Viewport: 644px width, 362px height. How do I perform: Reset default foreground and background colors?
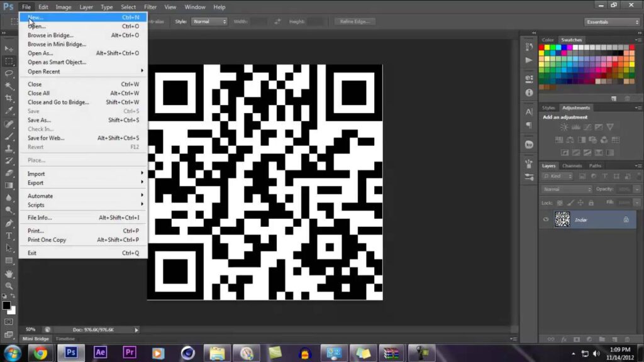click(x=4, y=295)
